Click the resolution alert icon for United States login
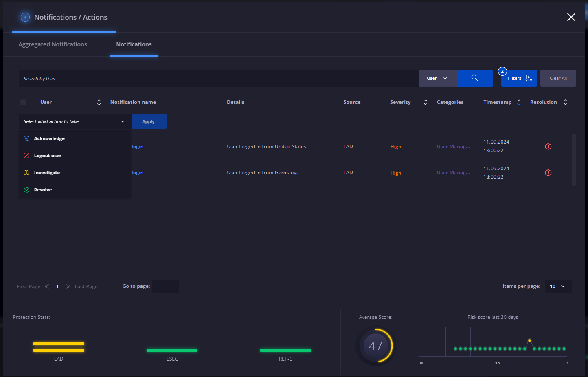Screen dimensions: 588x377 (x=548, y=147)
